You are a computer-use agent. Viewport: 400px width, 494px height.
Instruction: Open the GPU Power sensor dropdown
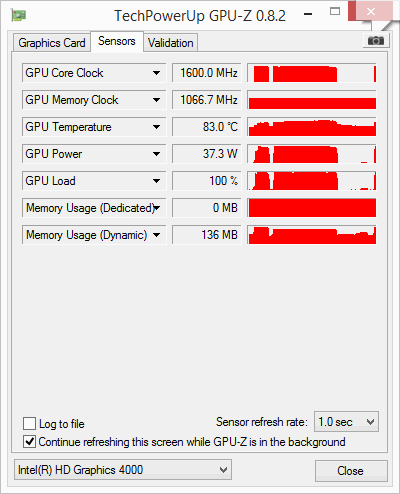(156, 154)
